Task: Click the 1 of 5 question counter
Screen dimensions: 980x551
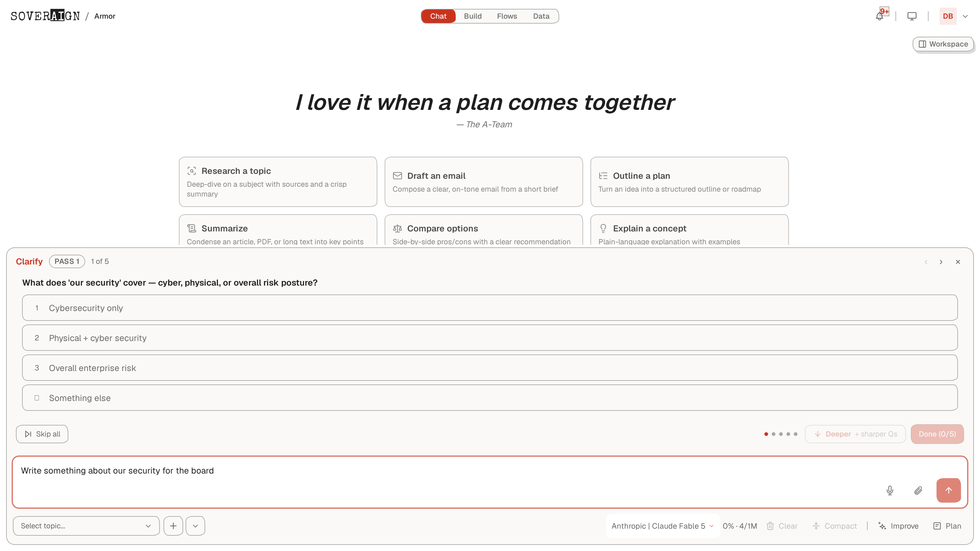Action: pos(100,261)
